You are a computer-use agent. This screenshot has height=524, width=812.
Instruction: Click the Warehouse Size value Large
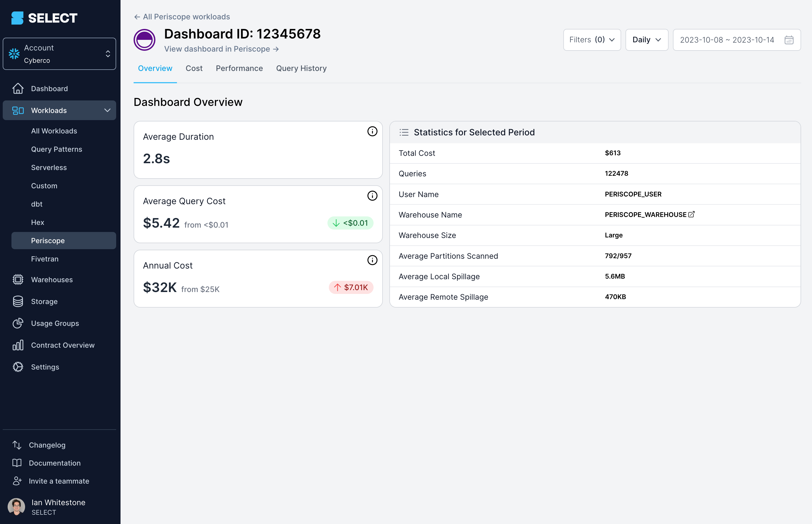click(x=614, y=236)
